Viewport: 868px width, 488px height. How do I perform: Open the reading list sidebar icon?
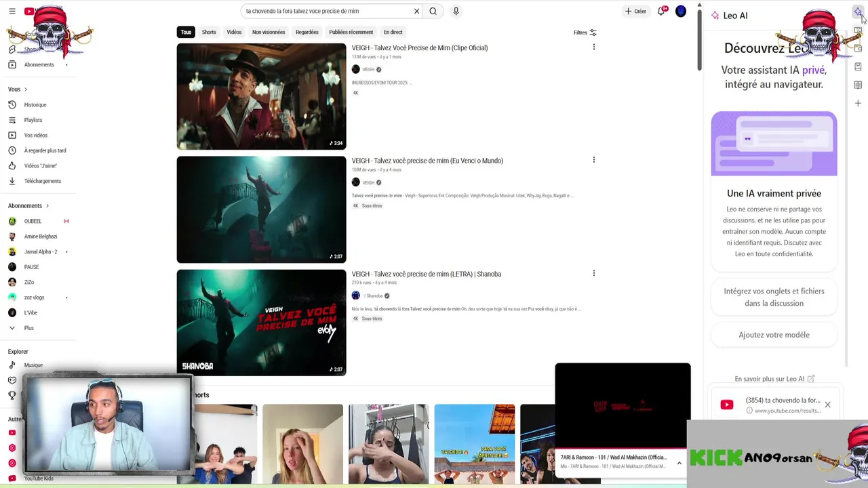[858, 85]
